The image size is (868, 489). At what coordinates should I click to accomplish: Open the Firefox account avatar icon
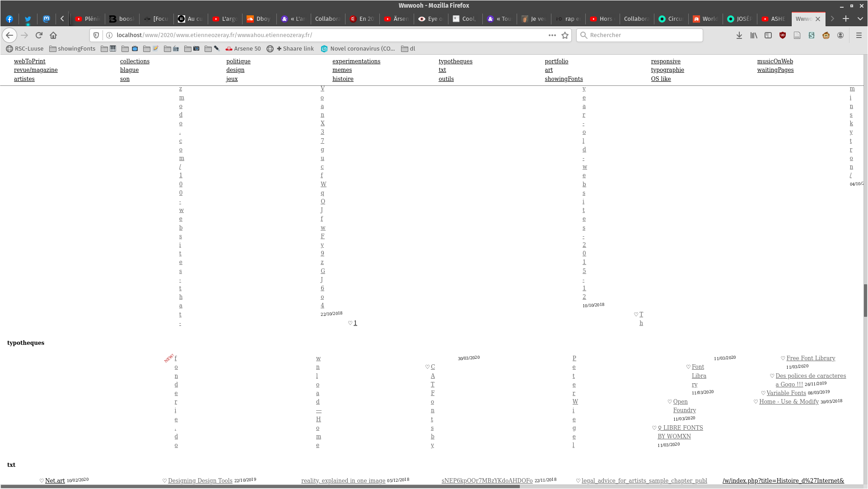pyautogui.click(x=840, y=35)
